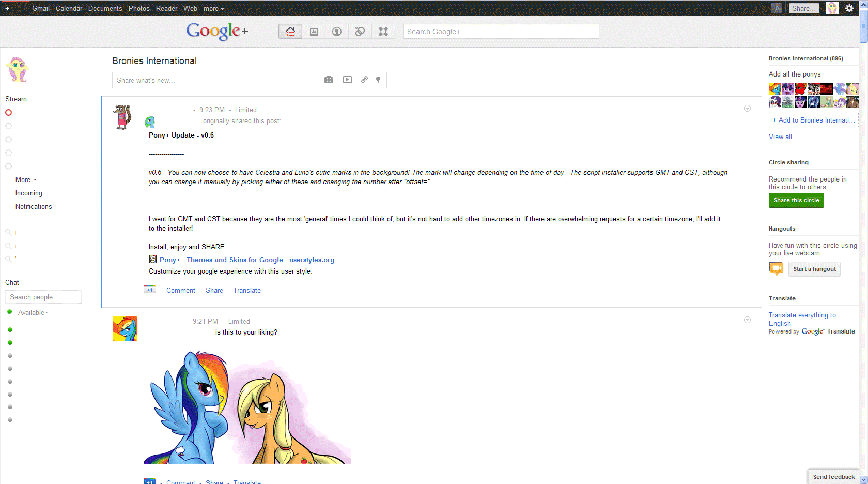Select the red highlighted circle under Stream
Viewport: 868px width, 484px height.
[x=8, y=112]
